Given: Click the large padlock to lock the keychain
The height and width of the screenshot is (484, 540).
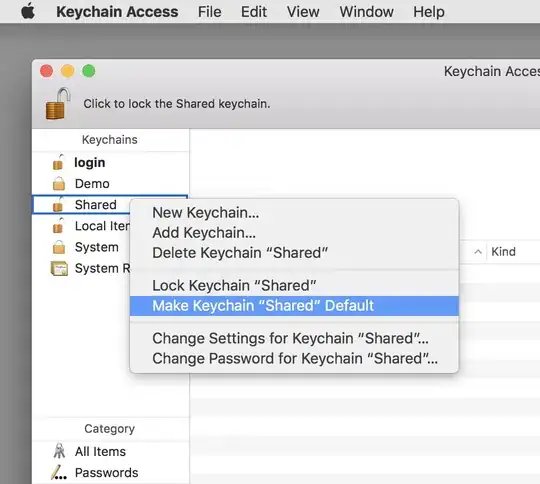Looking at the screenshot, I should (58, 104).
